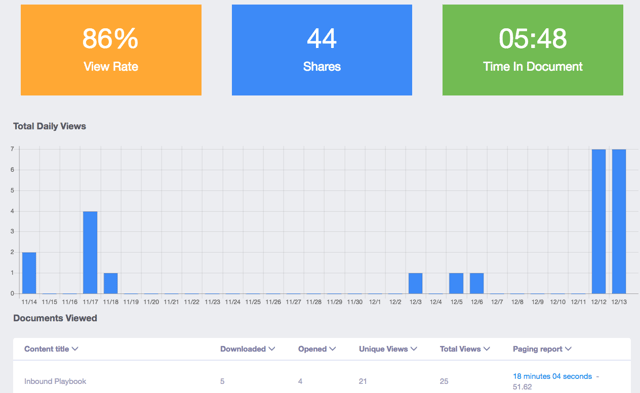The height and width of the screenshot is (393, 640).
Task: Sort by Total Views column chevron
Action: (487, 349)
